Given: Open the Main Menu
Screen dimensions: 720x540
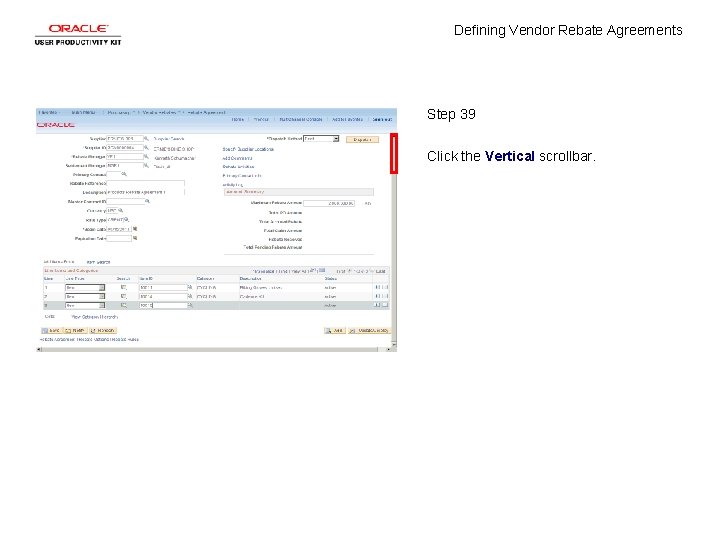Looking at the screenshot, I should (84, 112).
